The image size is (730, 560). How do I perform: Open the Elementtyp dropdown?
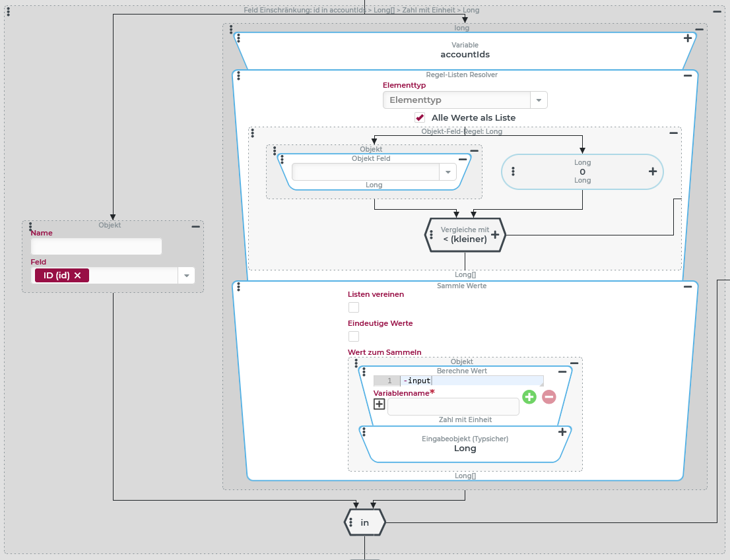tap(539, 100)
